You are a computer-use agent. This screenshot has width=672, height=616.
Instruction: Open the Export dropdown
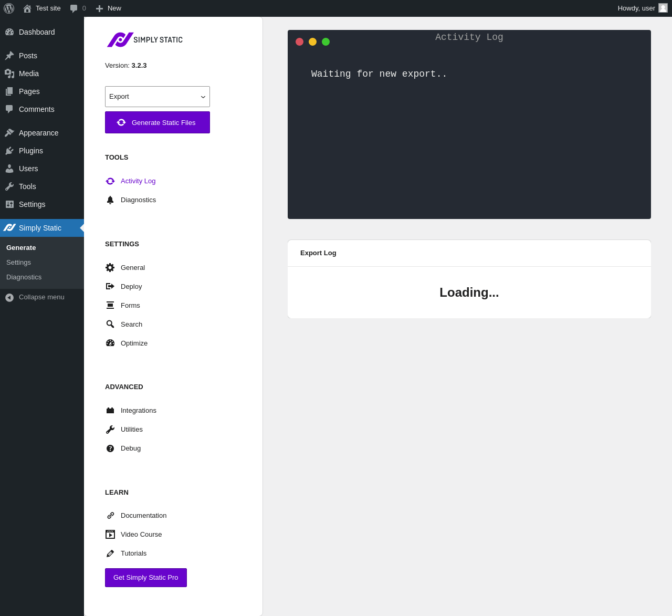click(157, 97)
